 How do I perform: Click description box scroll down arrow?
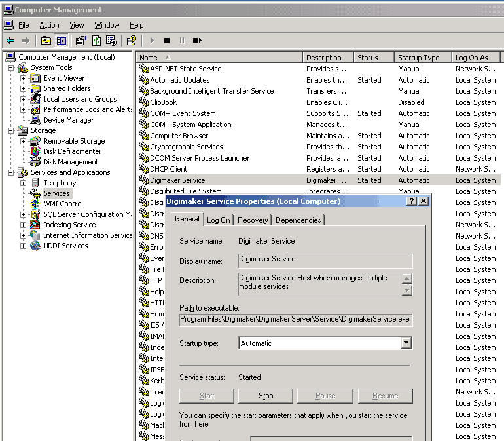[x=406, y=290]
